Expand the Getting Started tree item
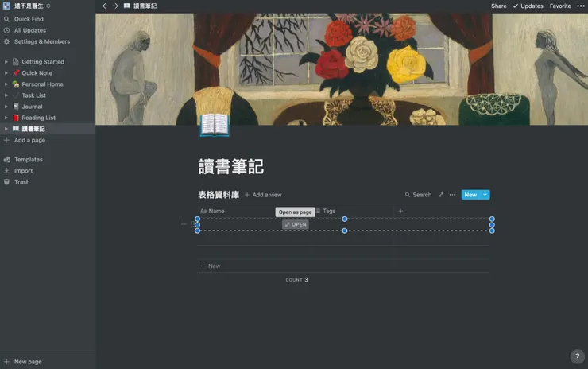This screenshot has width=588, height=369. [6, 61]
